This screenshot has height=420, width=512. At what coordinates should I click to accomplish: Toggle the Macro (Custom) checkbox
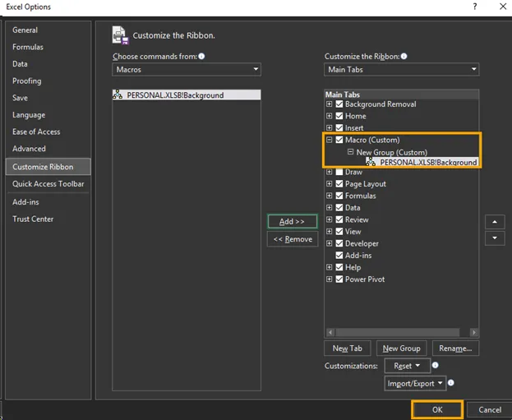tap(339, 140)
